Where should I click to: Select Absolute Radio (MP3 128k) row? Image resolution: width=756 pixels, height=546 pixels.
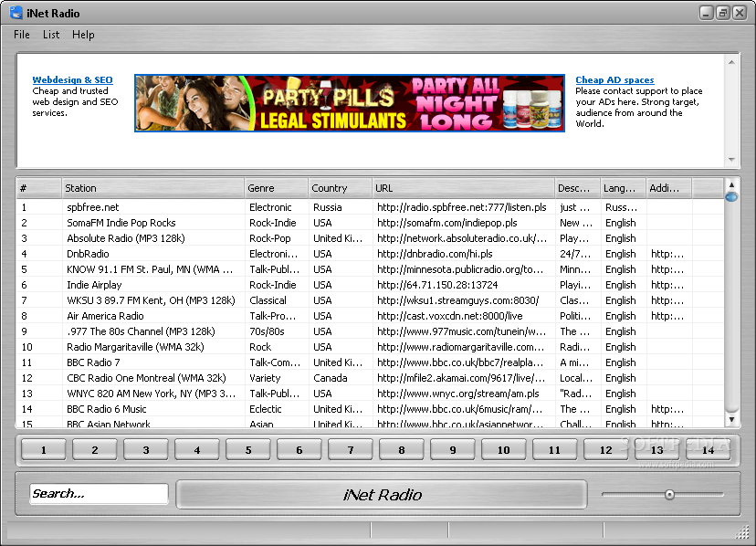click(x=370, y=238)
